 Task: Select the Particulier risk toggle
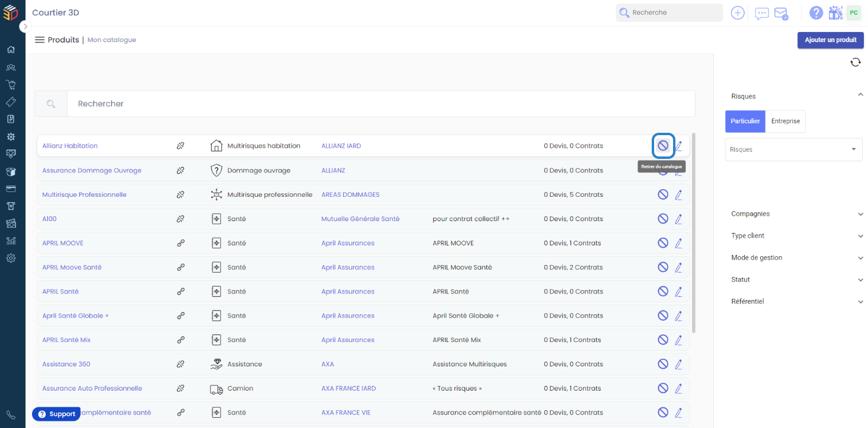[x=745, y=121]
